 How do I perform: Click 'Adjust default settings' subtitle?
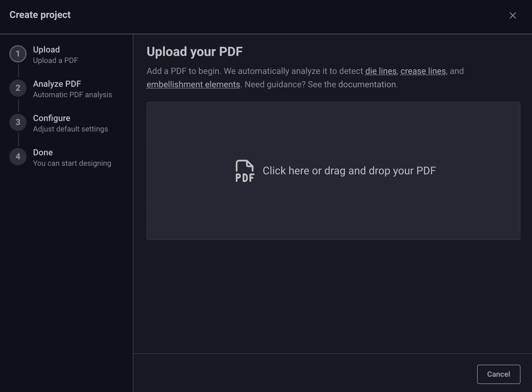click(70, 129)
